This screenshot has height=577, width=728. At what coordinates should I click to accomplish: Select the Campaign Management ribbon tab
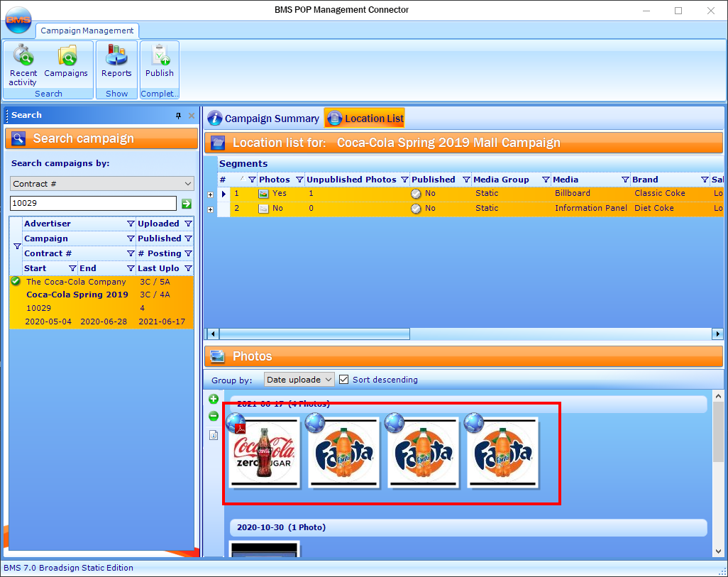click(x=87, y=31)
